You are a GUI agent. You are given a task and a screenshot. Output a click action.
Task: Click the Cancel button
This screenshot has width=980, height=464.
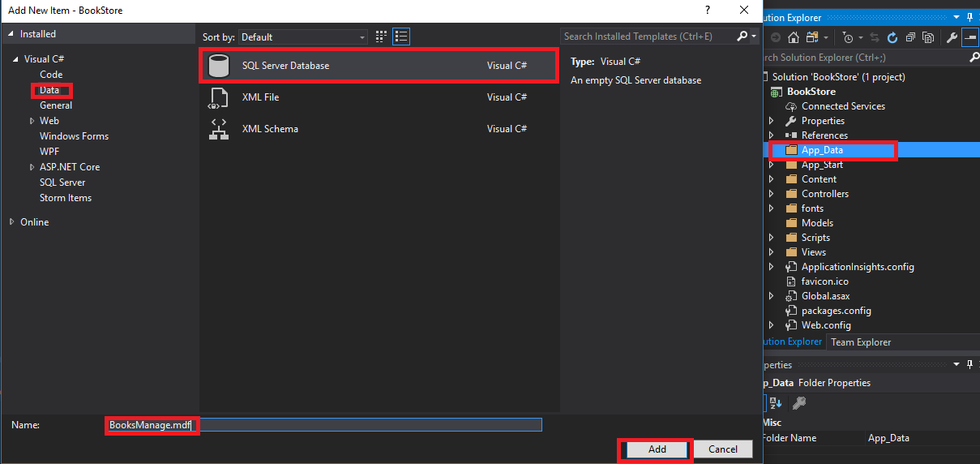723,449
